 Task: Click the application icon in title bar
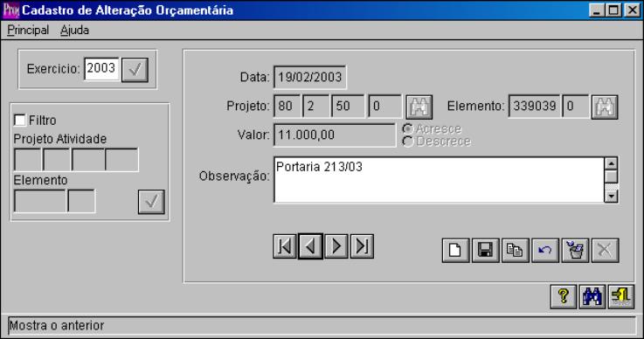coord(10,10)
